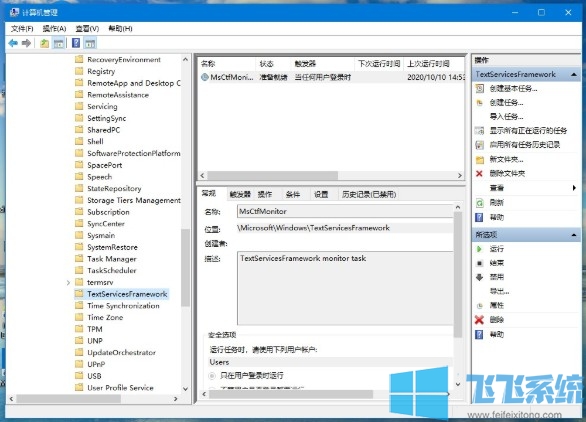Click 启用所有任务历史记录 icon
Viewport: 586px width, 422px height.
[x=479, y=145]
